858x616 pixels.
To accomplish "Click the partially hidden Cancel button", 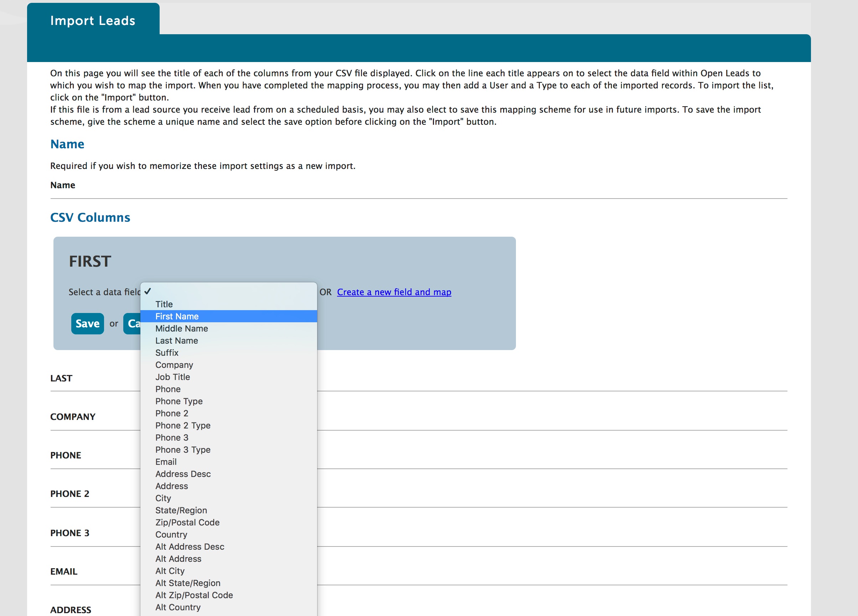I will tap(132, 324).
